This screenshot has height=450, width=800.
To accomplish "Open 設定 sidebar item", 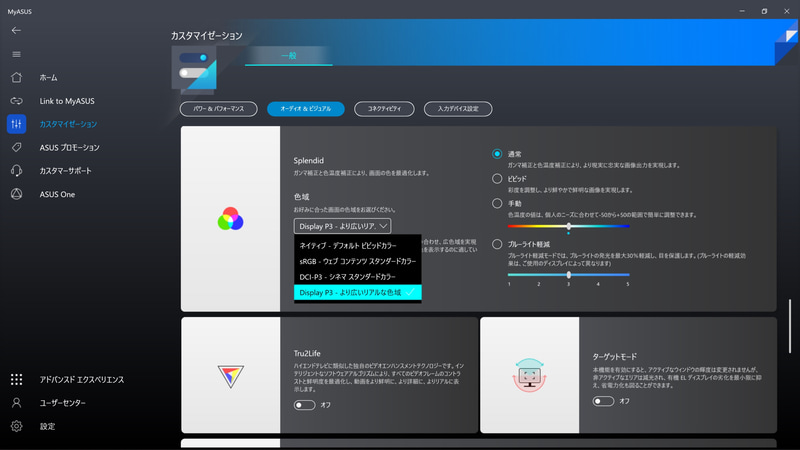I will tap(47, 426).
